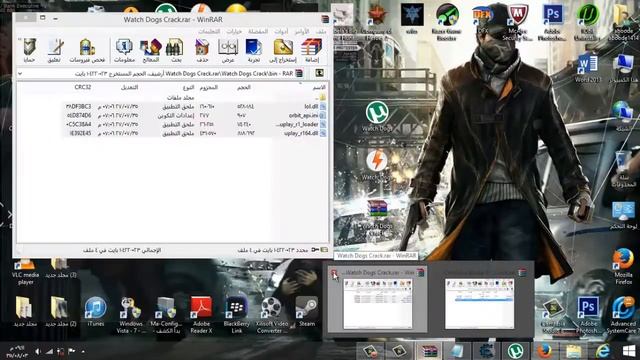Click the Extract To (استخراج إلى) toolbar icon

tap(283, 51)
